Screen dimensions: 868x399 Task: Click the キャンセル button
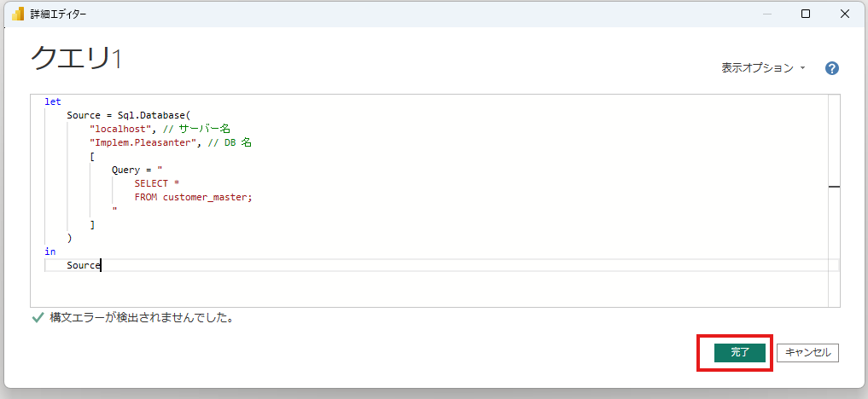807,352
